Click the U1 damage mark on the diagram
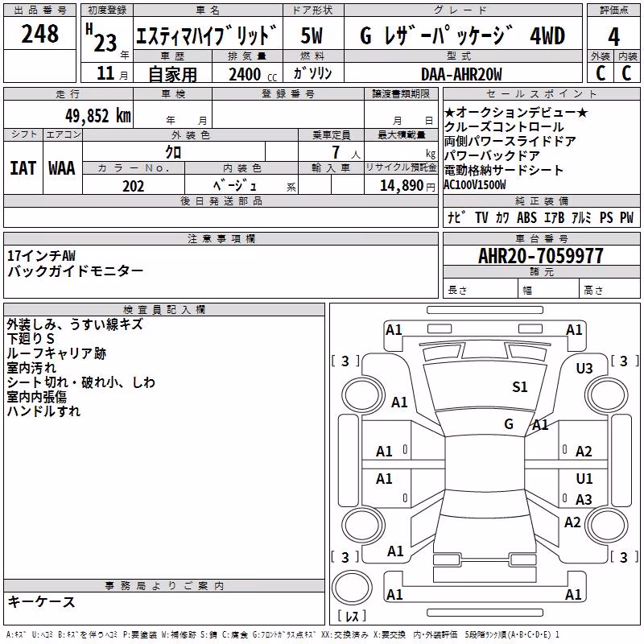The height and width of the screenshot is (644, 644). pyautogui.click(x=584, y=478)
